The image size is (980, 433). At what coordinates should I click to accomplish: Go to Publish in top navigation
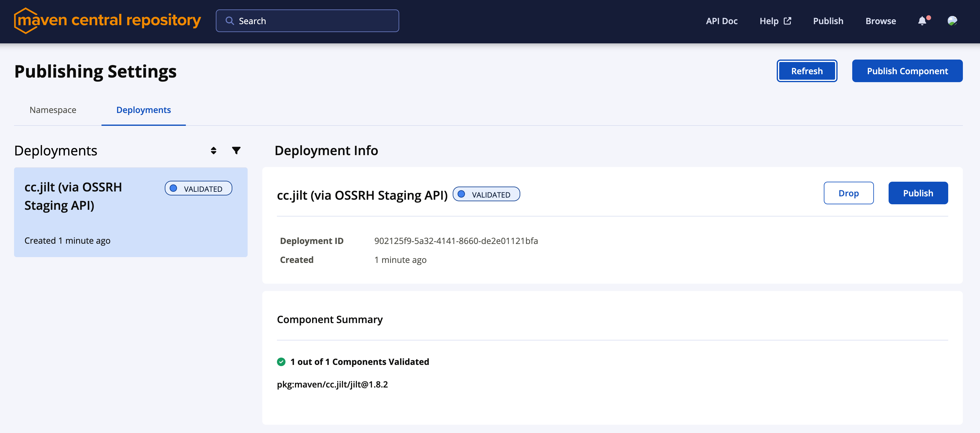tap(828, 21)
